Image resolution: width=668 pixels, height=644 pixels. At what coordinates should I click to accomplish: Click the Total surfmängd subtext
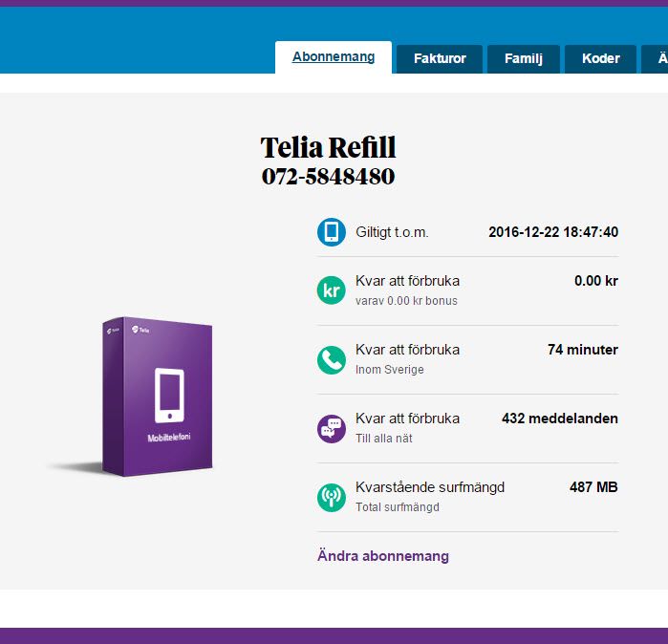click(397, 507)
